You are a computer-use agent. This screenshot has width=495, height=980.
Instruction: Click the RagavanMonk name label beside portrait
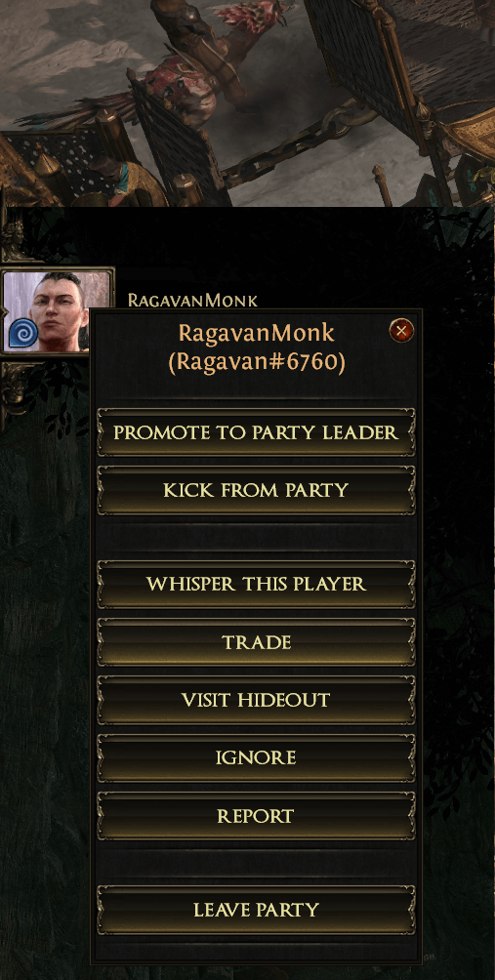(192, 300)
